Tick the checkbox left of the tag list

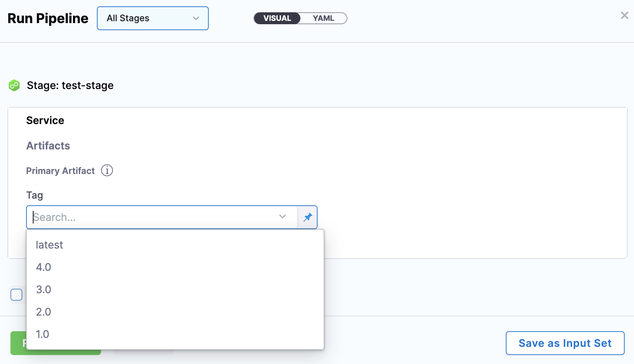[x=16, y=295]
